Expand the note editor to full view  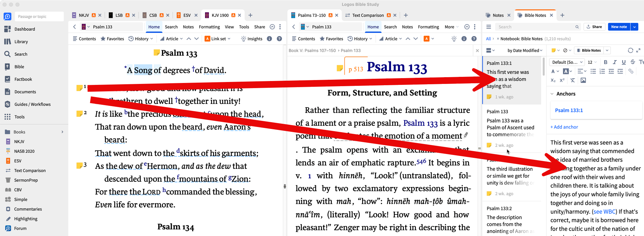coord(639,50)
